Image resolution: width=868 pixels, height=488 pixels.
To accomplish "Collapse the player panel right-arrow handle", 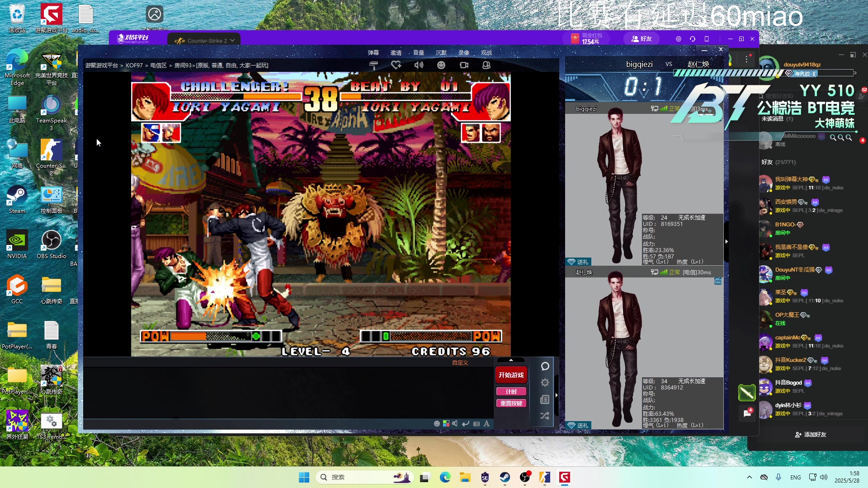I will coord(726,242).
